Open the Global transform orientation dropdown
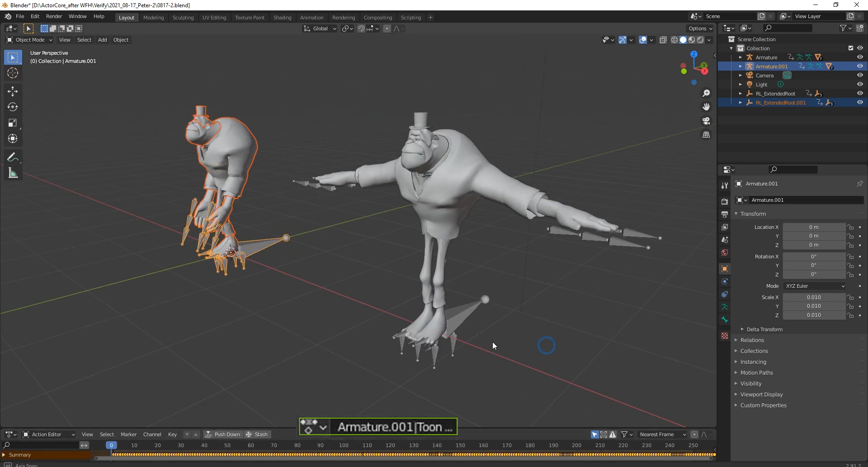Screen dimensions: 868x467 click(320, 29)
